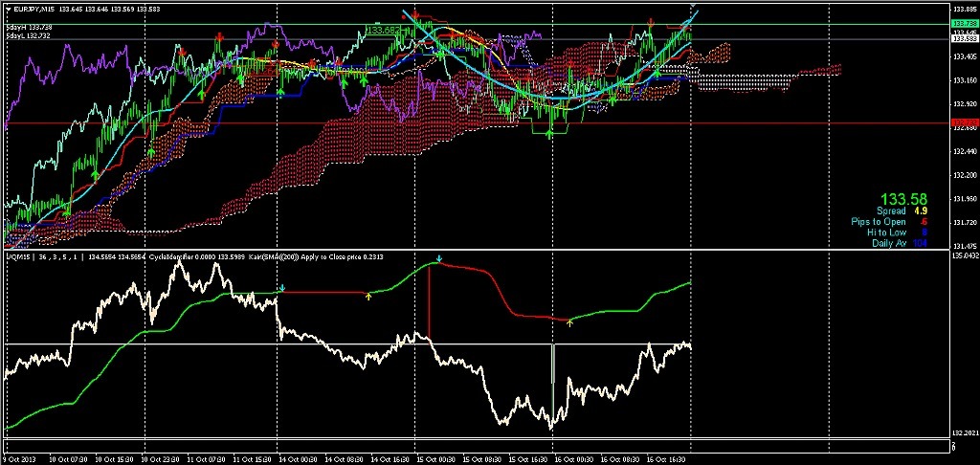Click the yellow up arrow near 14 Oct 08:30
The height and width of the screenshot is (465, 980).
point(368,297)
